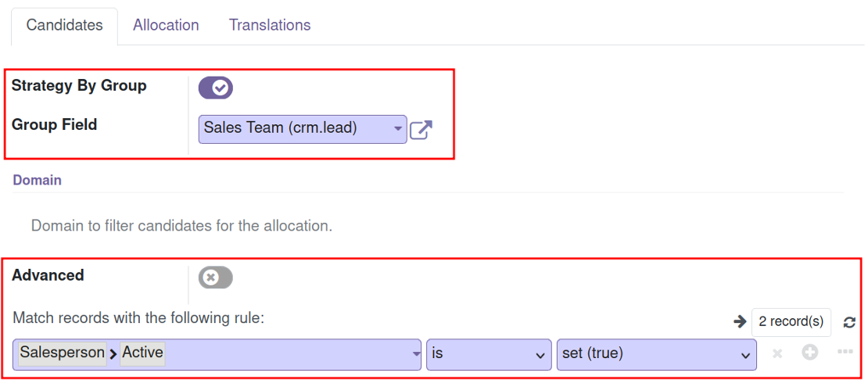Switch to the Translations tab
868x387 pixels.
pyautogui.click(x=270, y=26)
